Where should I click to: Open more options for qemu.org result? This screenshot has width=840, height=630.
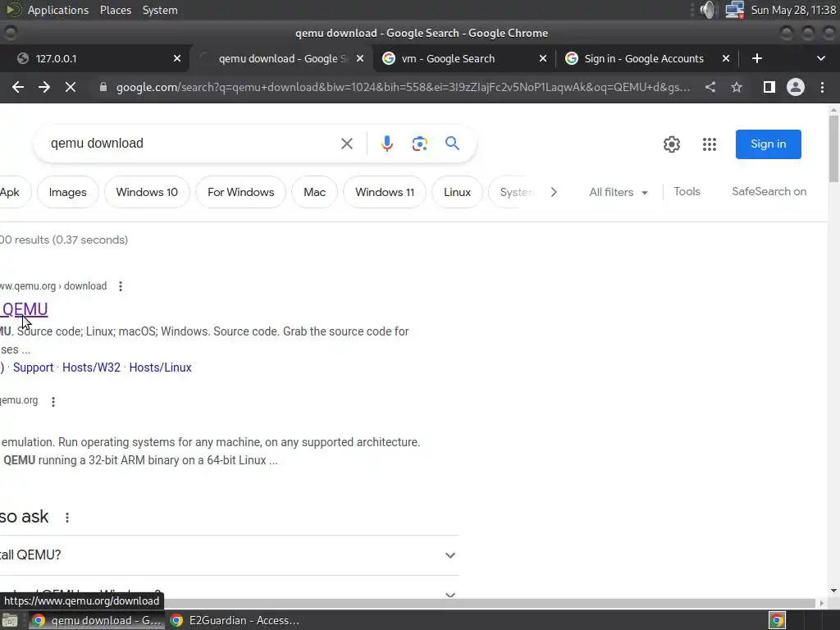click(53, 401)
